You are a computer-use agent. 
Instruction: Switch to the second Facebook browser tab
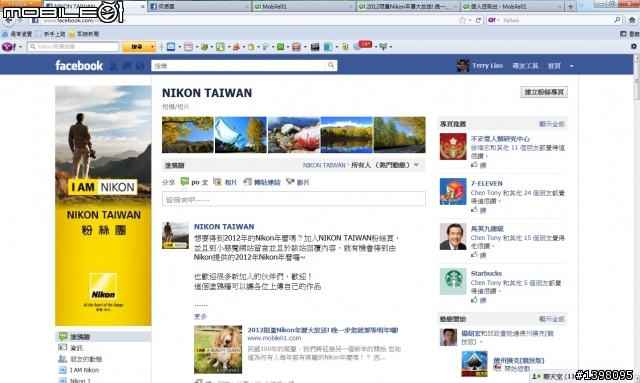tap(199, 6)
